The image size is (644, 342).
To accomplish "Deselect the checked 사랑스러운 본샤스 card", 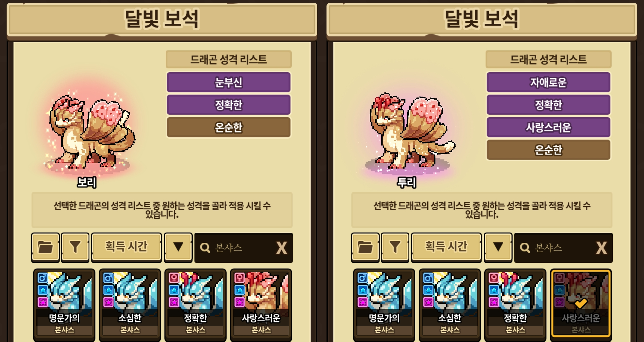I will (581, 303).
